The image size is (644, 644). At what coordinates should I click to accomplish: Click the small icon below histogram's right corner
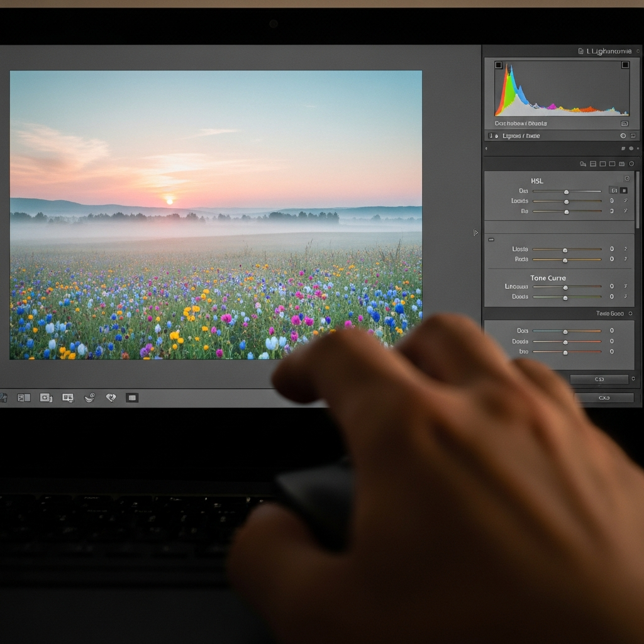click(x=624, y=124)
